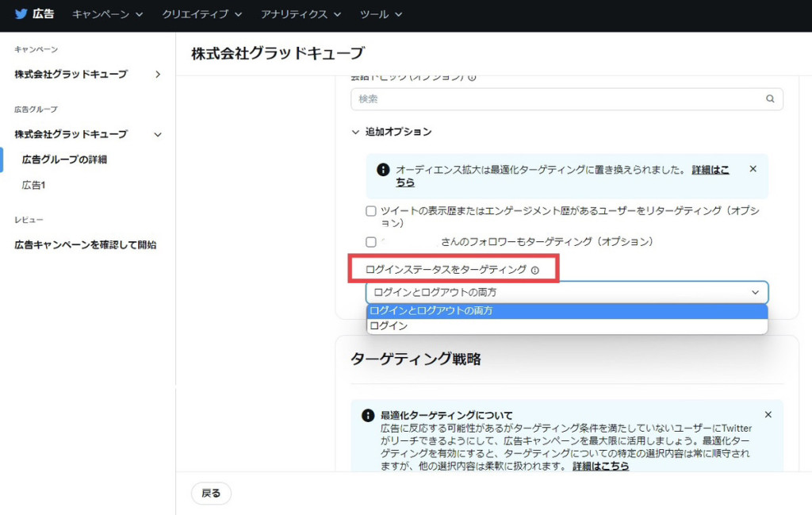Click the Twitter bird logo
This screenshot has height=515, width=812.
click(21, 14)
